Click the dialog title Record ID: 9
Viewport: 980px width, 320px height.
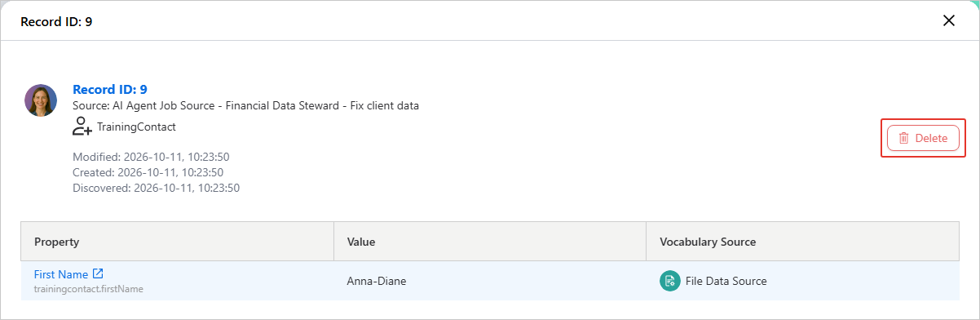56,21
